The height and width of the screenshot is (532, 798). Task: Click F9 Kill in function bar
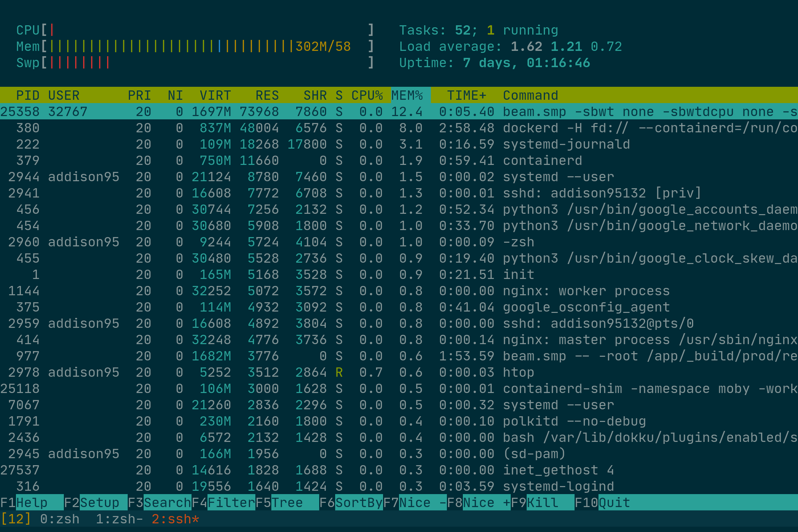pos(543,502)
